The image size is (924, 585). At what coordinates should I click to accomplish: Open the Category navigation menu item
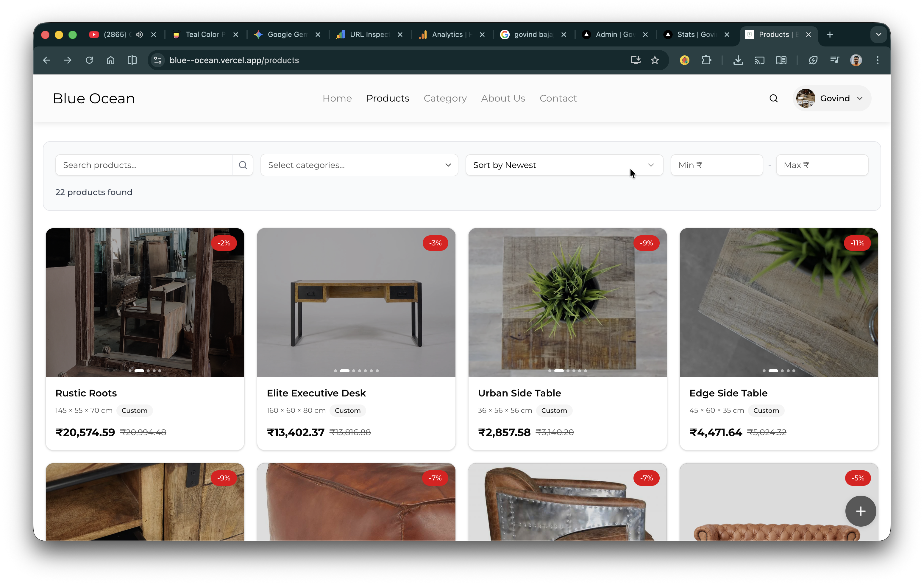click(445, 98)
